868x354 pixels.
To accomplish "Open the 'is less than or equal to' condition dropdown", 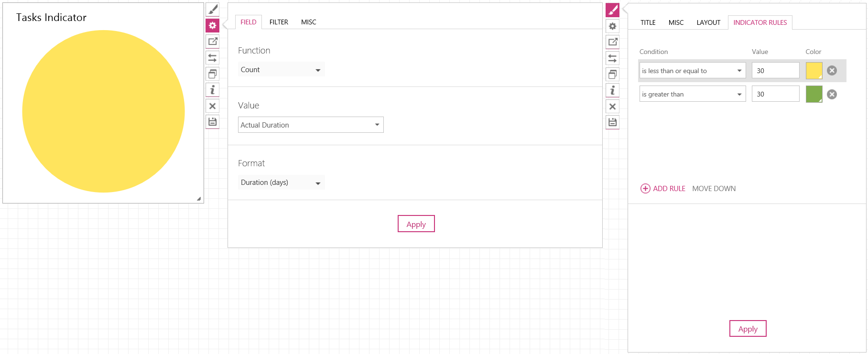I will point(693,71).
